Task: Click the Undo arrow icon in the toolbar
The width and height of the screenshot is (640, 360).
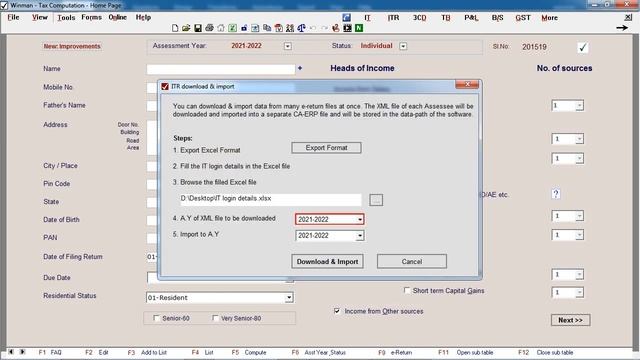Action: (x=313, y=28)
